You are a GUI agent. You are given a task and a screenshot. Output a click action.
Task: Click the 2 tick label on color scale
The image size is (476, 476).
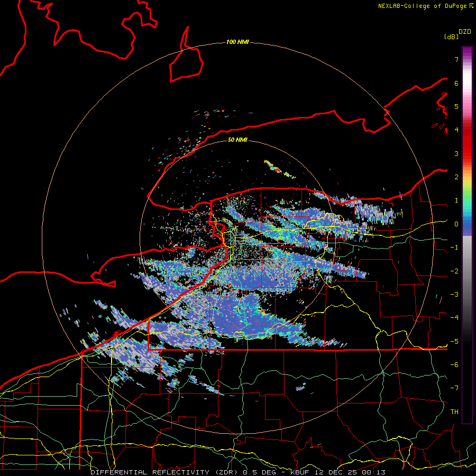coord(456,177)
